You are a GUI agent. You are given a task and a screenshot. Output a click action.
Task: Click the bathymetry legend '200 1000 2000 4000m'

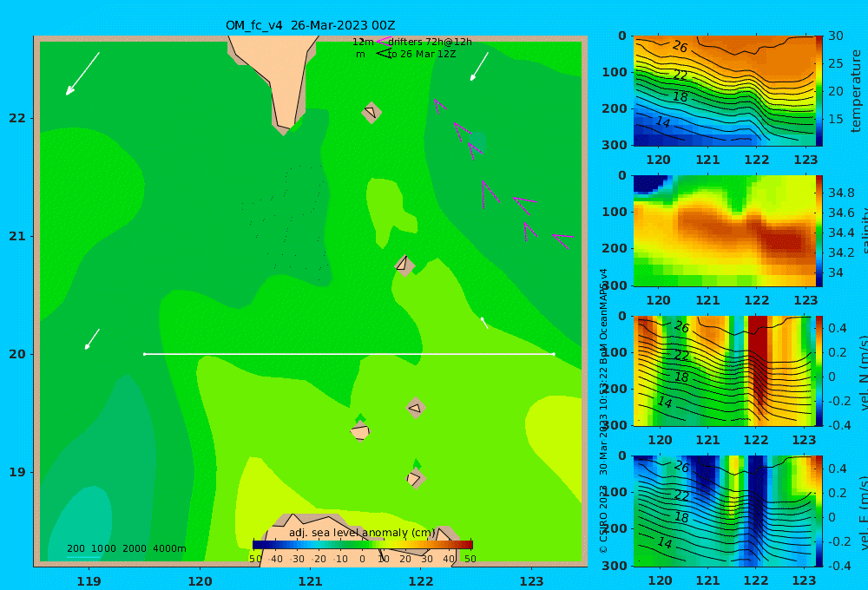pyautogui.click(x=127, y=548)
